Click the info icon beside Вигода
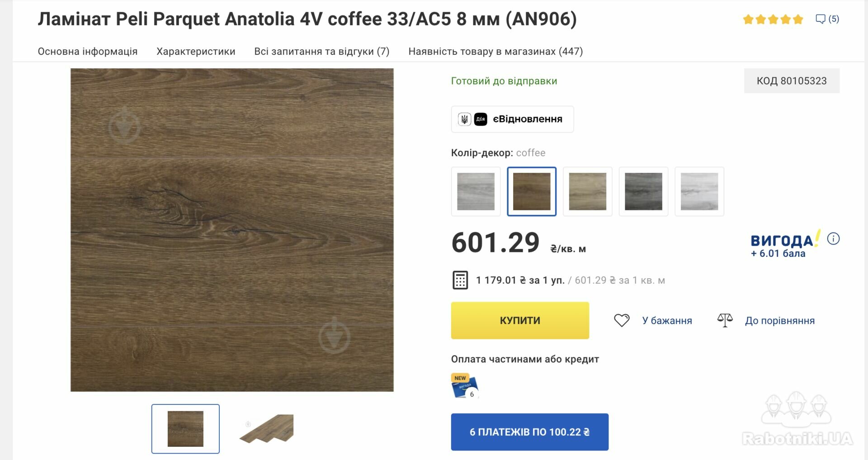This screenshot has width=868, height=460. pos(833,238)
